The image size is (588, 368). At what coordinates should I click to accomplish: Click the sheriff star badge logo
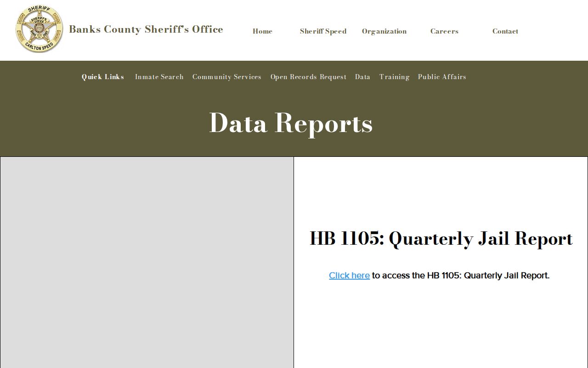click(x=39, y=29)
